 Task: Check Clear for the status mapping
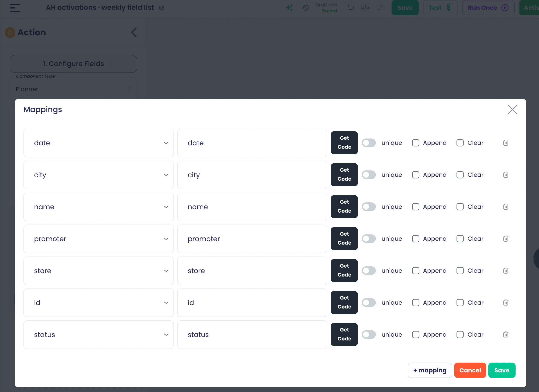tap(460, 334)
